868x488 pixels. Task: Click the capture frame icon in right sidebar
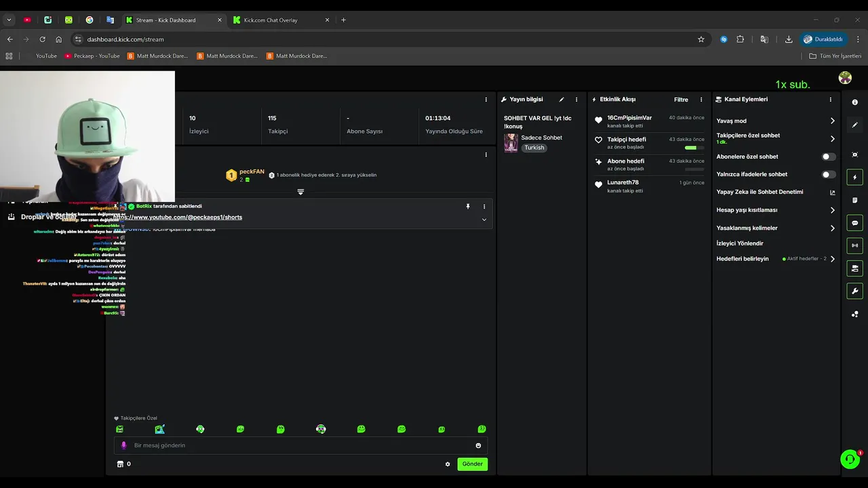click(854, 155)
